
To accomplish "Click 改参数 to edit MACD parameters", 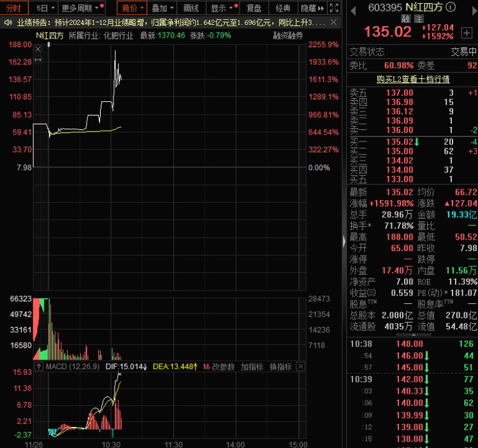I will (223, 366).
